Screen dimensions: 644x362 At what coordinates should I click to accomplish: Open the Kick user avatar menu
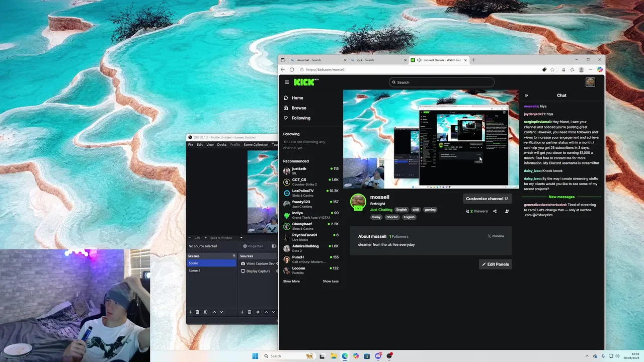(x=590, y=82)
